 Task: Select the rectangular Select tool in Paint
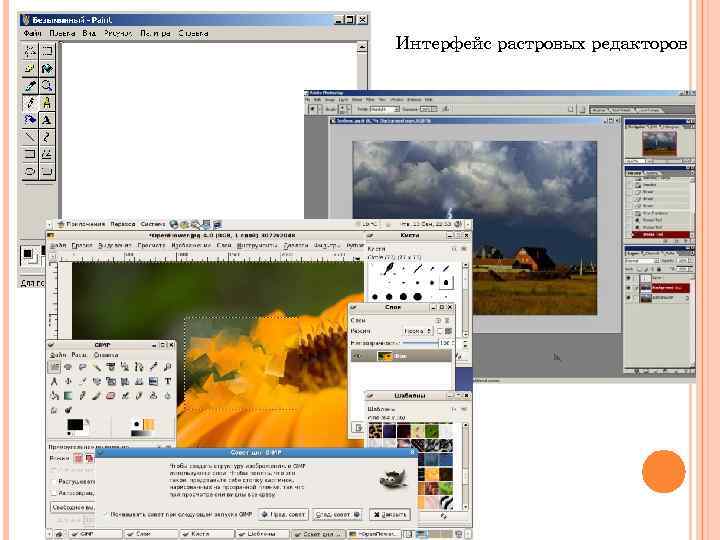(x=46, y=51)
